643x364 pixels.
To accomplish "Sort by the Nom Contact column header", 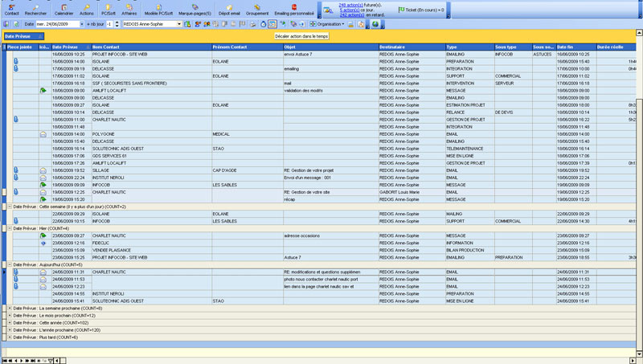I will pyautogui.click(x=109, y=47).
